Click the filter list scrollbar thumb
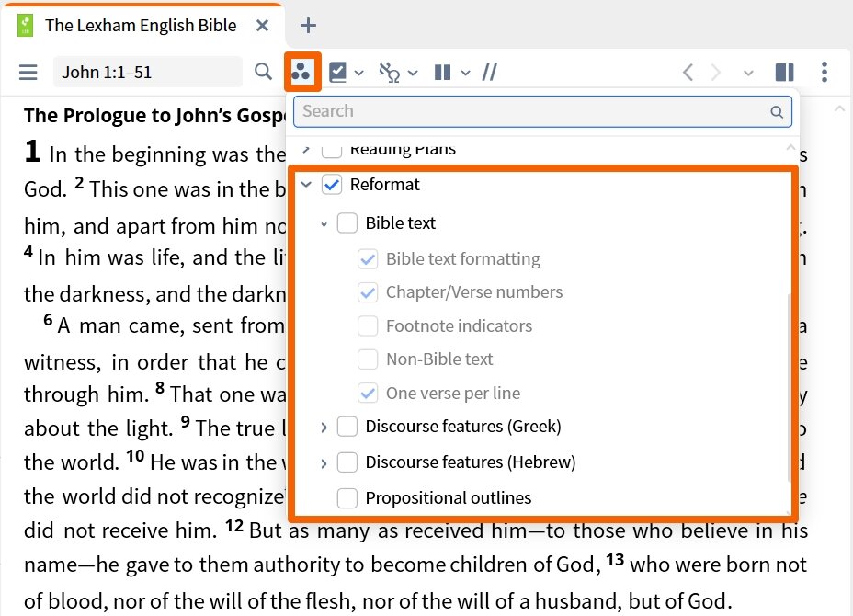The image size is (853, 616). pos(790,387)
